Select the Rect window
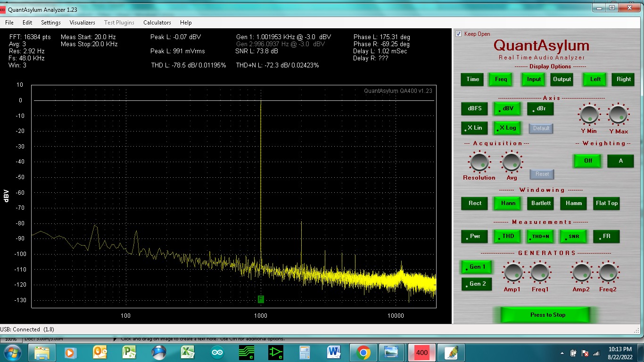644x362 pixels. tap(475, 203)
